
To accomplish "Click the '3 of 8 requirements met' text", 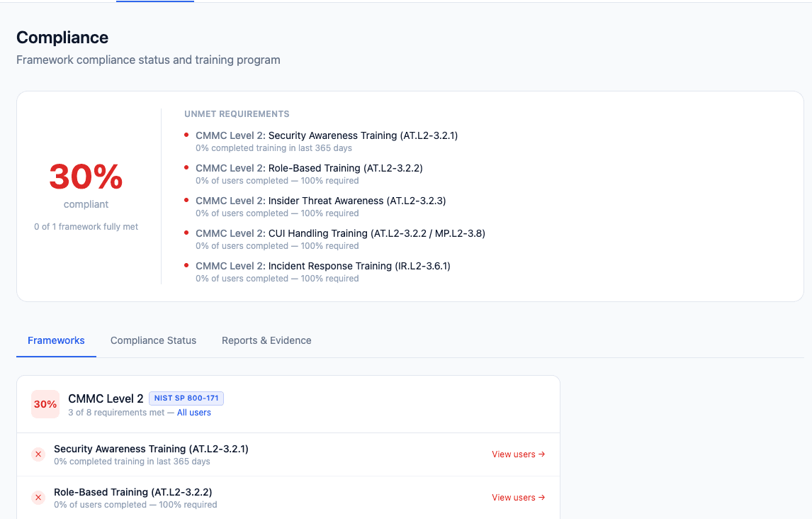I will (x=116, y=413).
